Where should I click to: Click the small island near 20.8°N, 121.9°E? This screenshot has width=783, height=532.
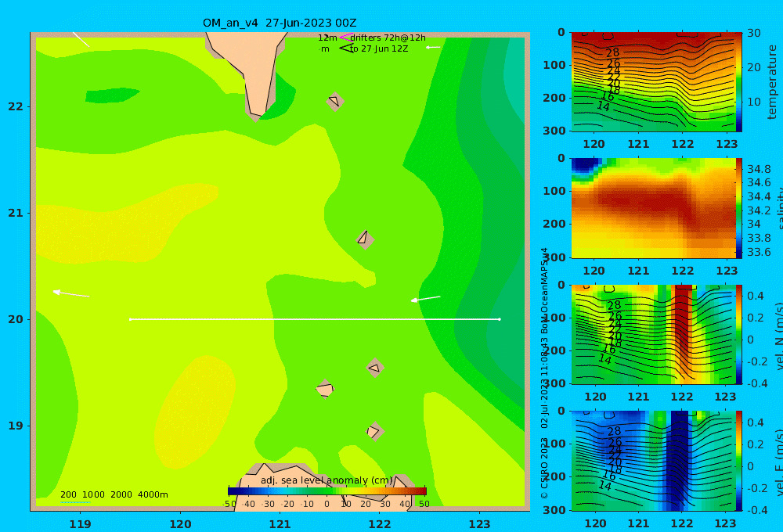tap(365, 239)
